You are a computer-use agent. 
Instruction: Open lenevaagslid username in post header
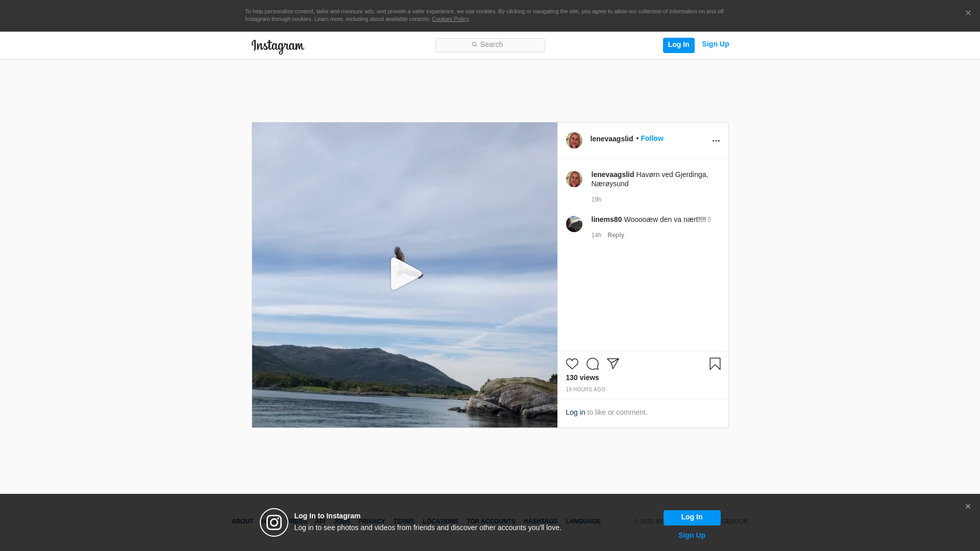click(611, 139)
